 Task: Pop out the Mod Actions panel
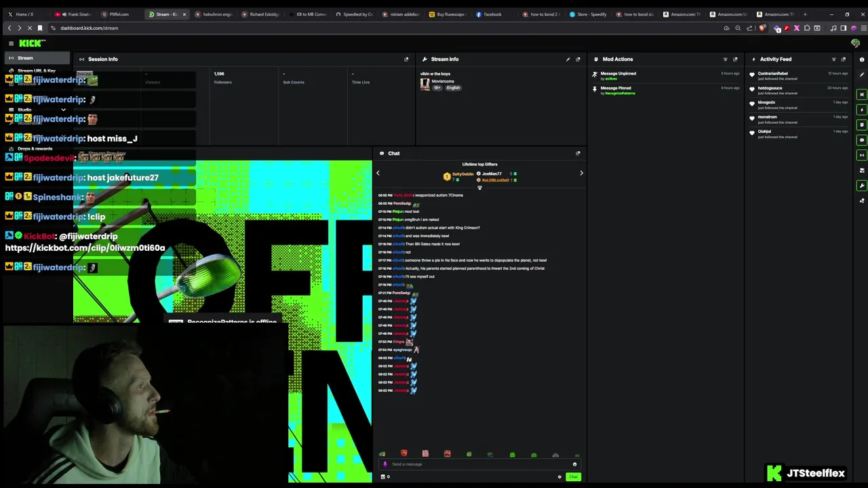[735, 59]
